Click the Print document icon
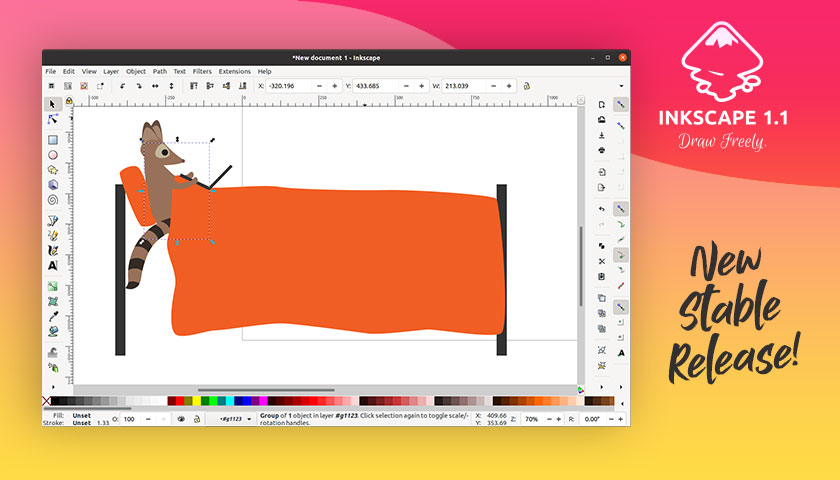Viewport: 840px width, 480px height. [602, 150]
